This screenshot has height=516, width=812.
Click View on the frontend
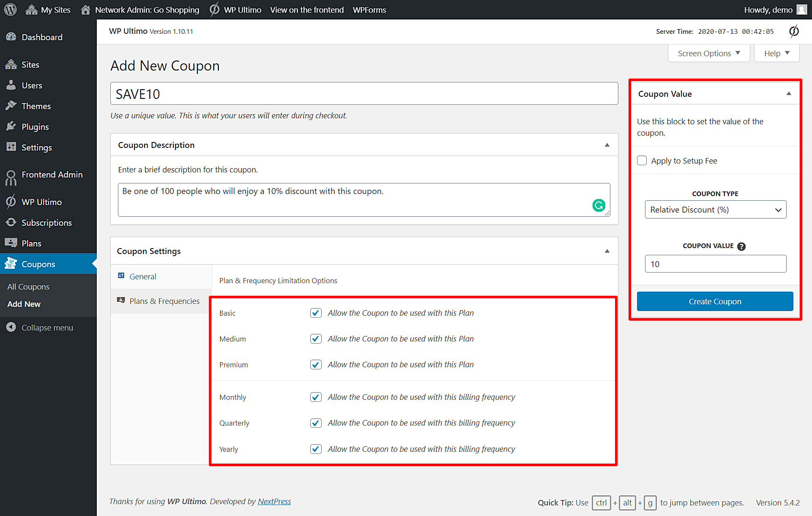click(x=307, y=9)
